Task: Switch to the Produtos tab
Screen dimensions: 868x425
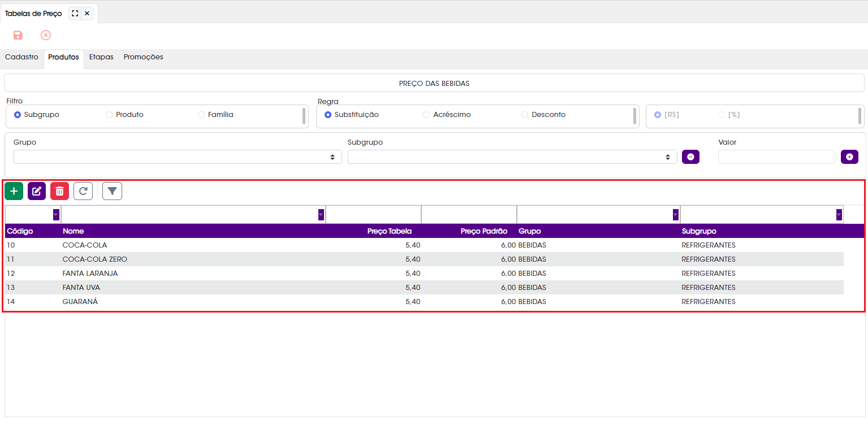Action: click(x=63, y=57)
